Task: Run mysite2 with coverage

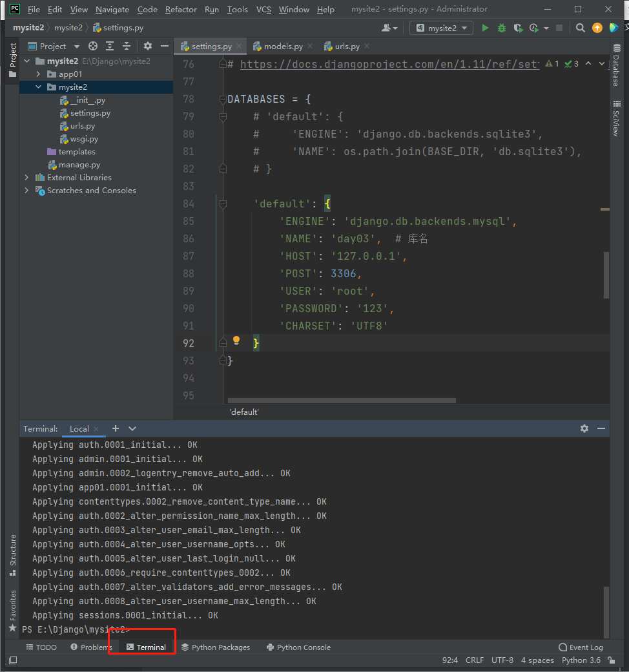Action: tap(518, 28)
